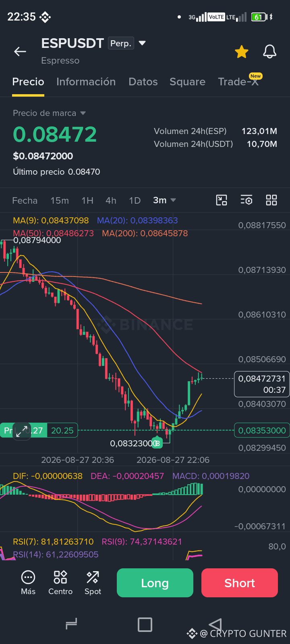
Task: Tap the RSI(14) value label
Action: (56, 555)
